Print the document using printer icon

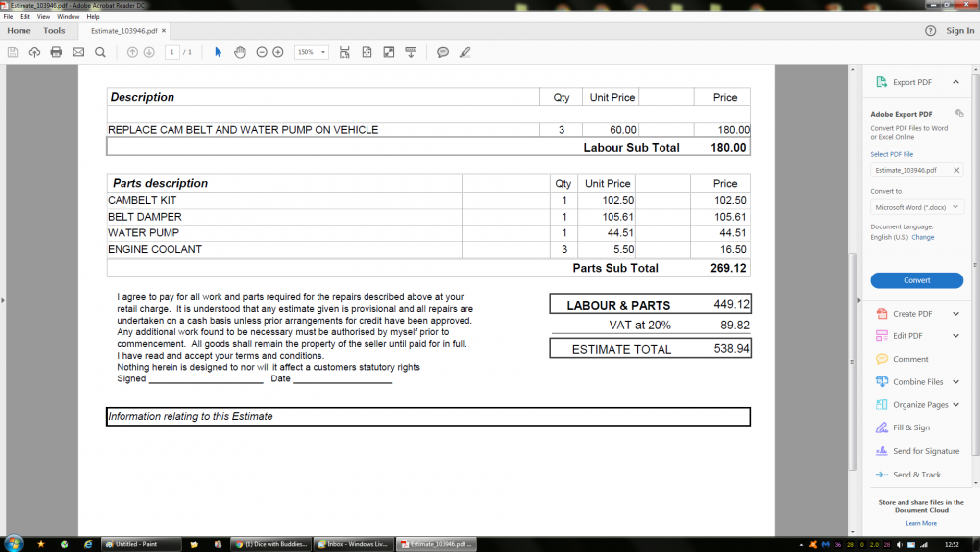pyautogui.click(x=56, y=53)
